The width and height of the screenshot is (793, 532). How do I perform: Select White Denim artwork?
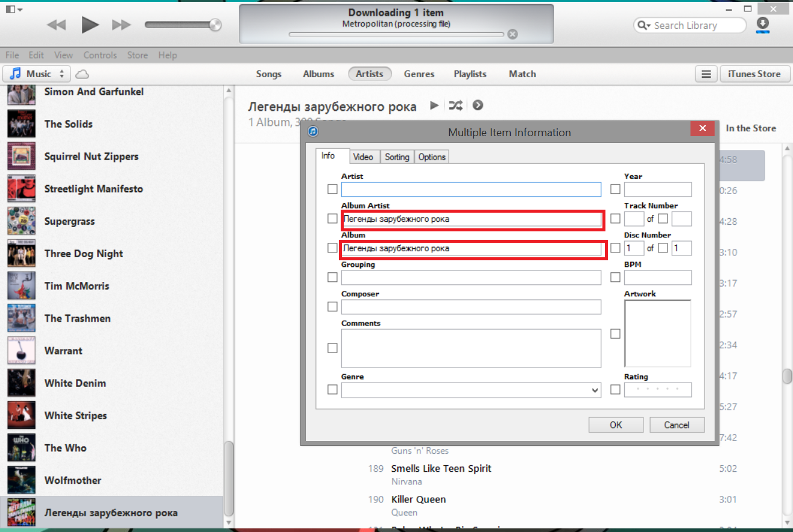click(21, 383)
